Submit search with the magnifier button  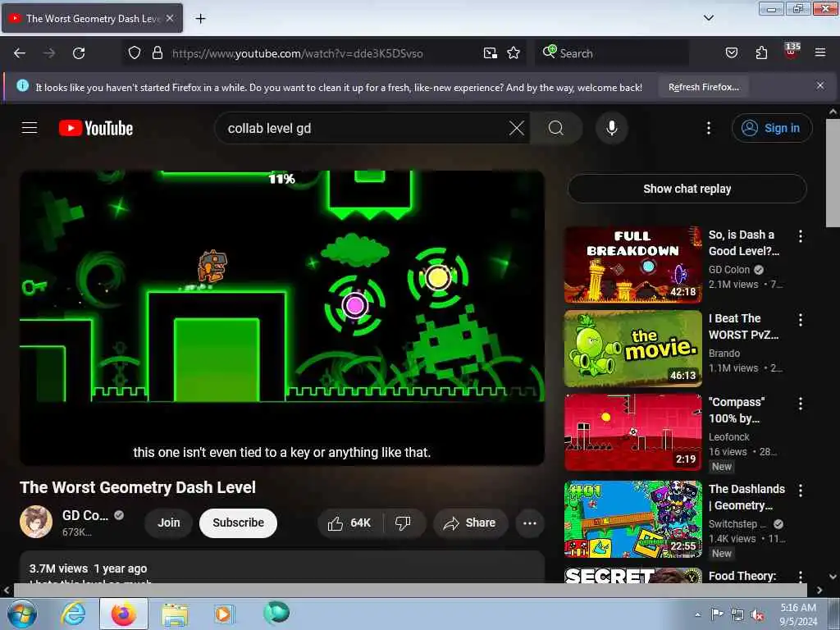coord(556,128)
